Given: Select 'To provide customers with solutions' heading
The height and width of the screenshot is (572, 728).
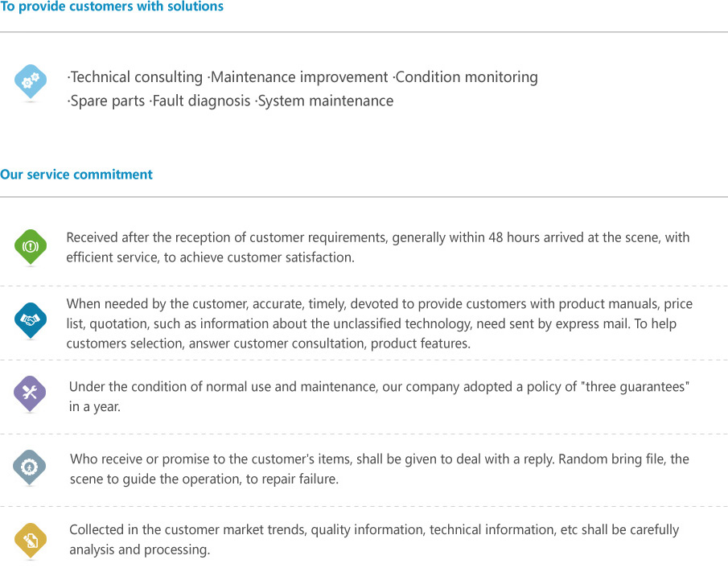Looking at the screenshot, I should (112, 6).
